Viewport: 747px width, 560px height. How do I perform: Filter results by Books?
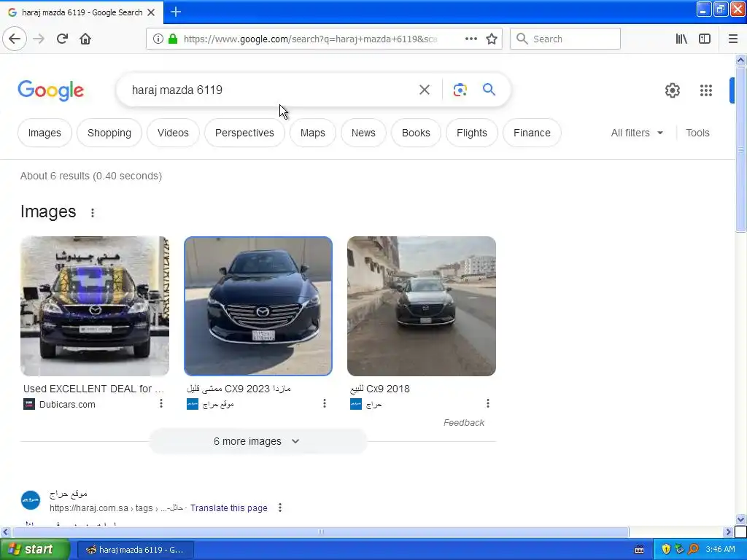point(416,133)
